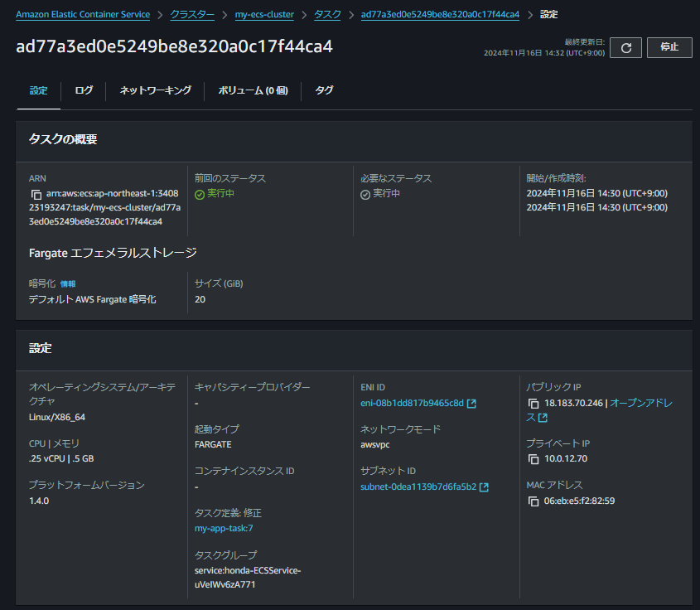Click the .25 vCPU | .5 GB value

[61, 458]
